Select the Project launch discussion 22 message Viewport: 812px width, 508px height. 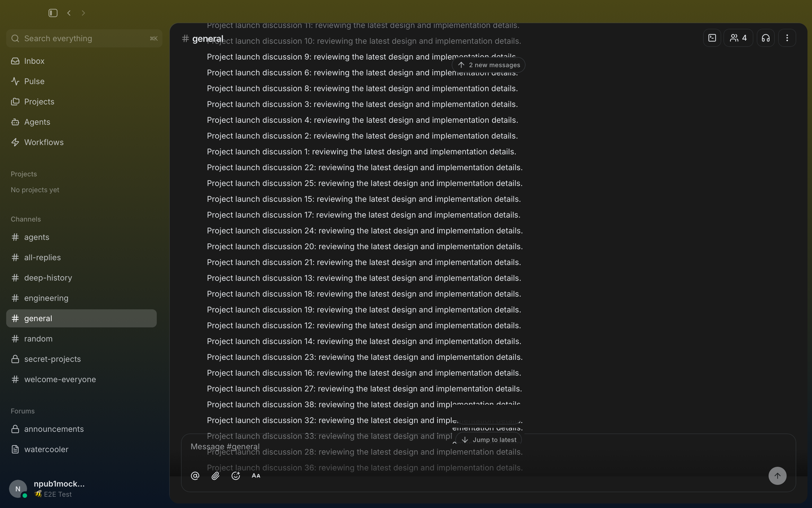(365, 167)
